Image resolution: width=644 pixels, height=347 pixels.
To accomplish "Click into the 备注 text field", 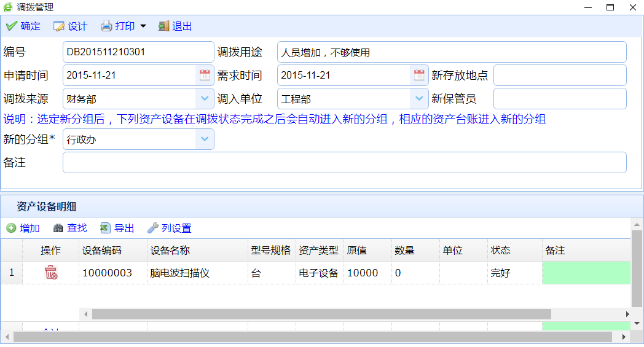I will click(x=344, y=163).
